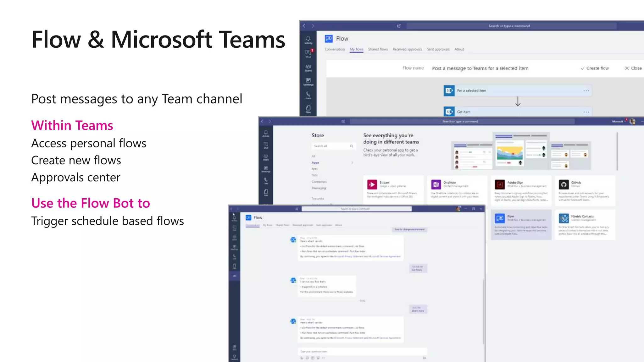Open Sent approvals tab in the top window

438,49
